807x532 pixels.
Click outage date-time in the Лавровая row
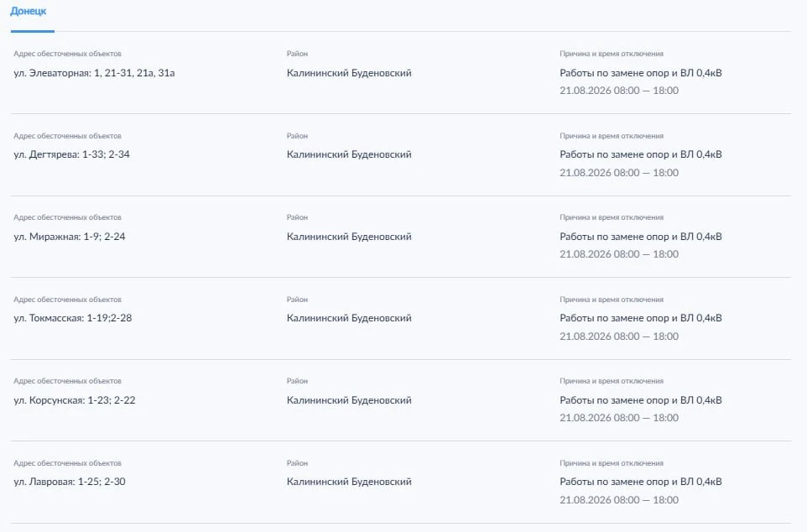[x=619, y=499]
